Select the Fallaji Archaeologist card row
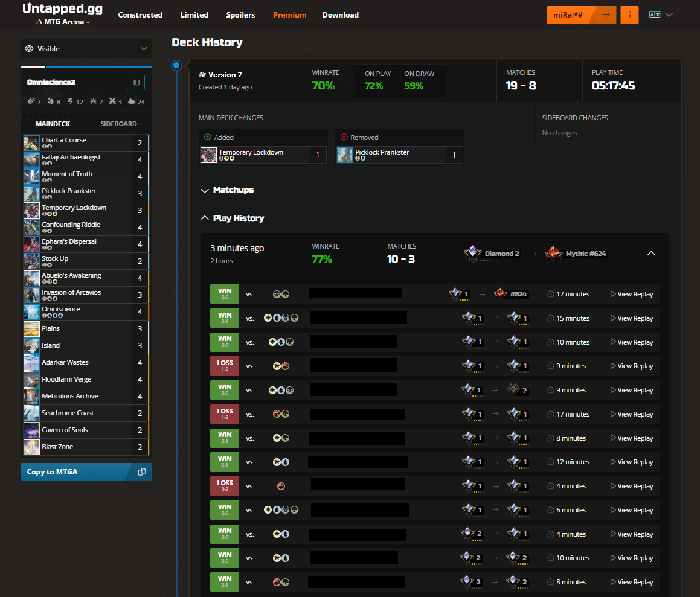Viewport: 700px width, 597px height. pos(86,160)
